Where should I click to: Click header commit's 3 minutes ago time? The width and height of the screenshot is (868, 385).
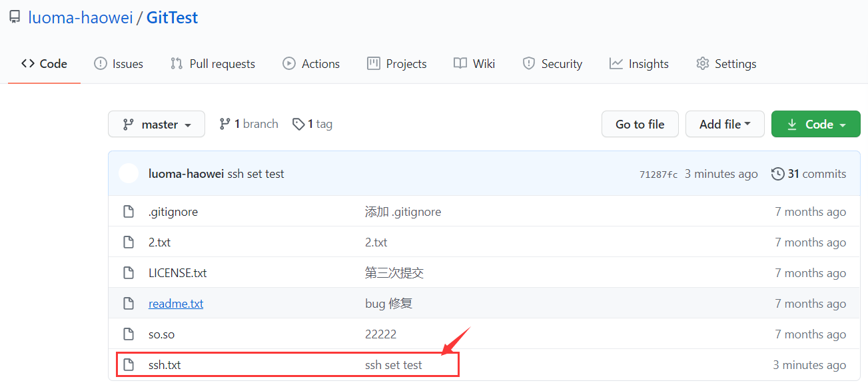point(721,174)
